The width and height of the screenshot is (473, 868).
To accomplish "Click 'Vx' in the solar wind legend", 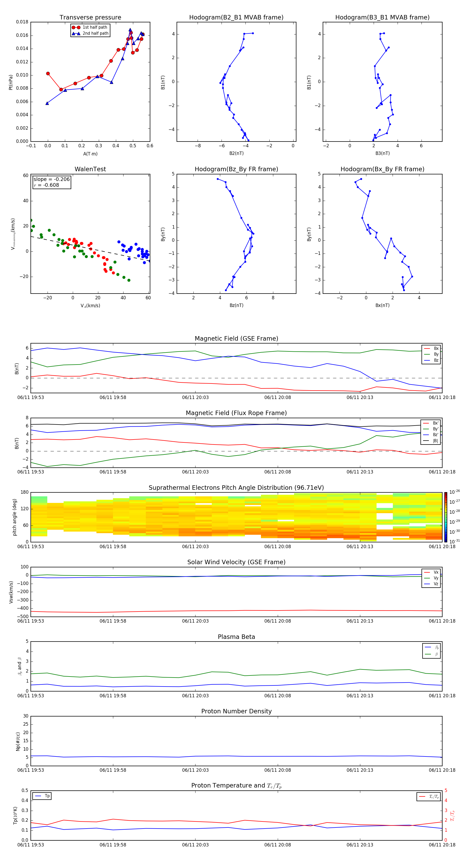I will (x=436, y=572).
